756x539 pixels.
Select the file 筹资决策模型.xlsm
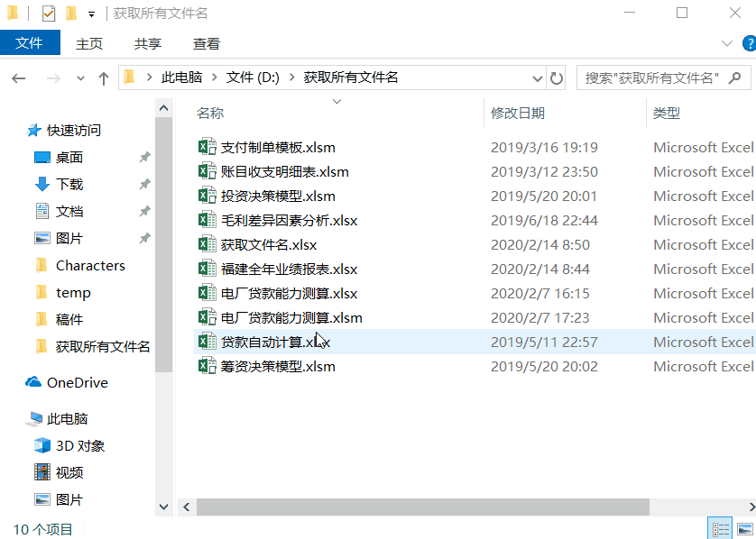278,367
